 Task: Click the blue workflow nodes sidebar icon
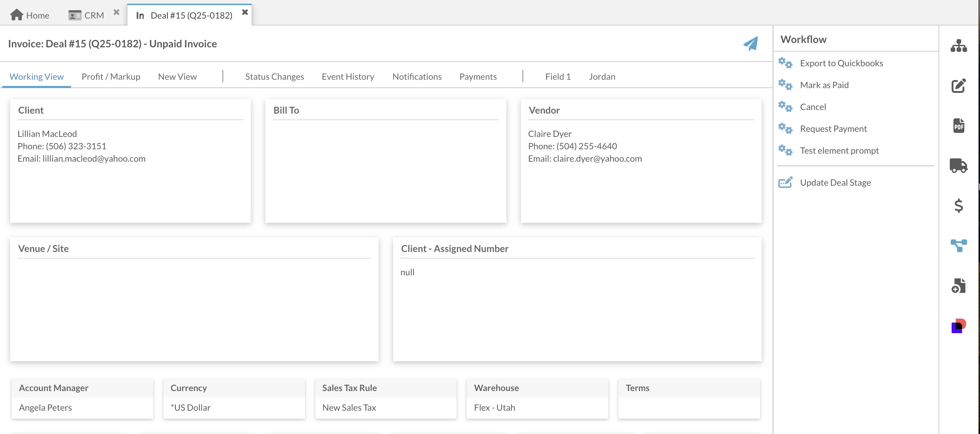click(x=958, y=246)
